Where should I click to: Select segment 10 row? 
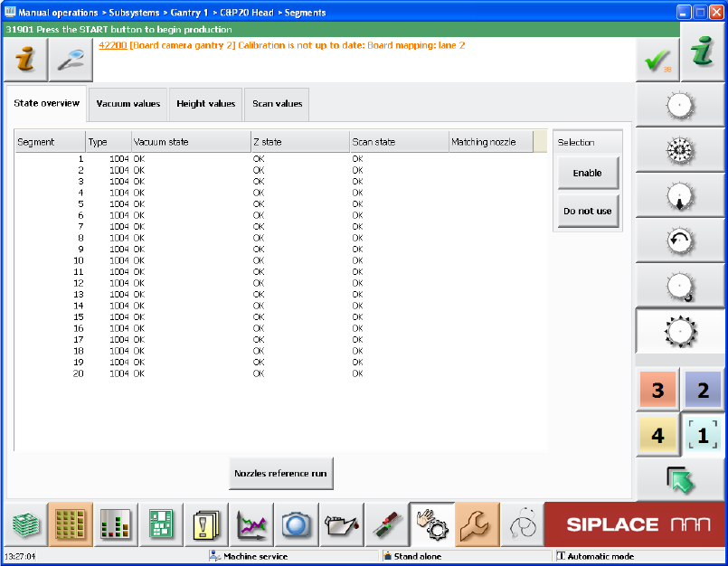[280, 260]
